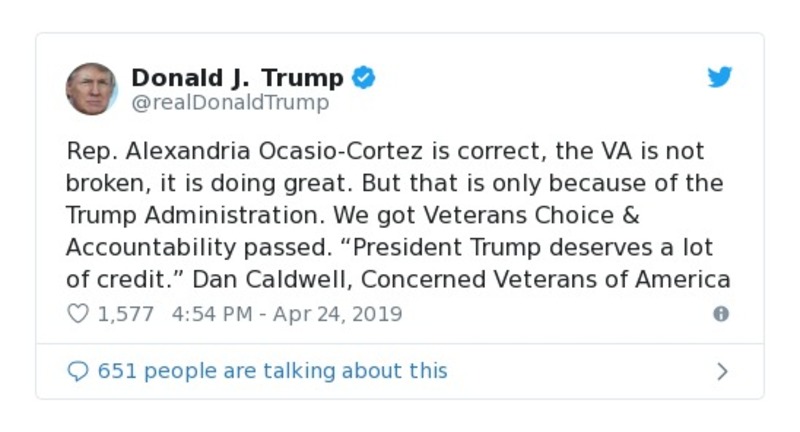This screenshot has width=800, height=432.
Task: Click the 4:54 PM time text
Action: click(212, 314)
